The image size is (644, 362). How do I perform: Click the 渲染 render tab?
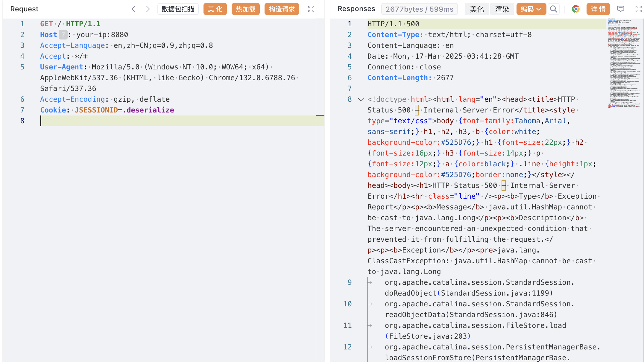pyautogui.click(x=502, y=9)
